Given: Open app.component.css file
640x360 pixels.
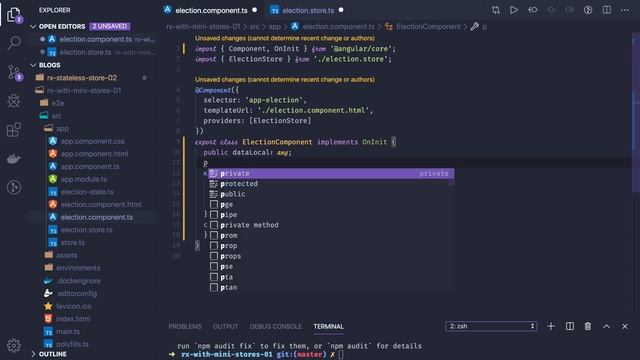Looking at the screenshot, I should click(x=92, y=141).
